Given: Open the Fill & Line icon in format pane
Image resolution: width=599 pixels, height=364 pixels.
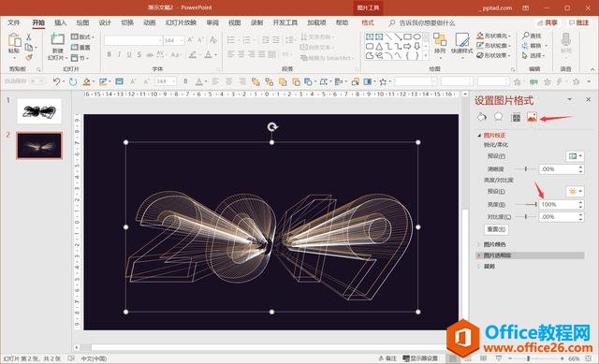Looking at the screenshot, I should tap(481, 117).
